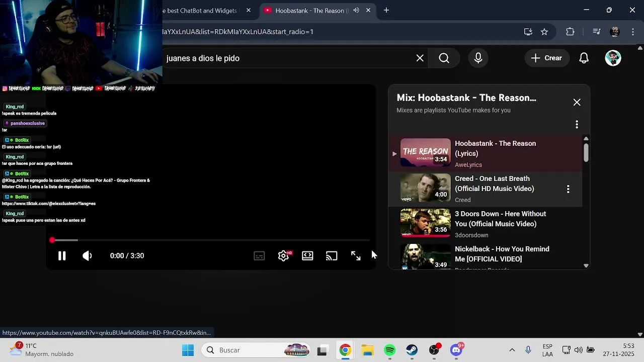
Task: Click taskbar microphone tray icon
Action: pyautogui.click(x=528, y=350)
